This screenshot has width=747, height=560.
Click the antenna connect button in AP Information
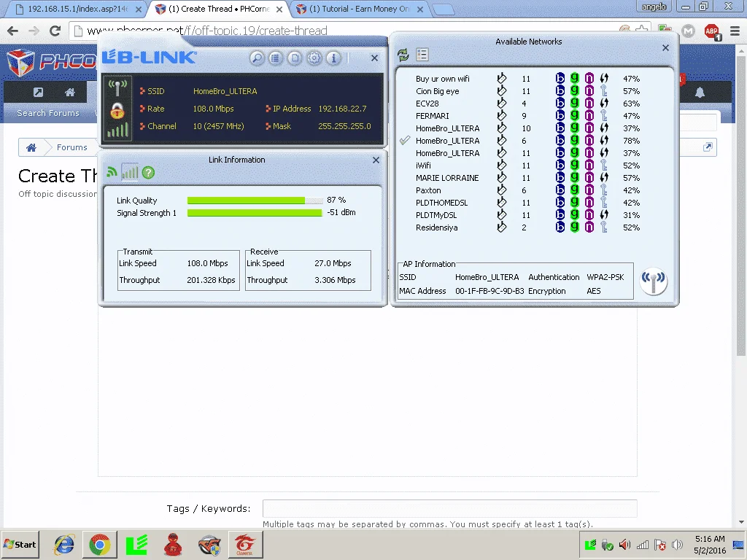point(654,281)
